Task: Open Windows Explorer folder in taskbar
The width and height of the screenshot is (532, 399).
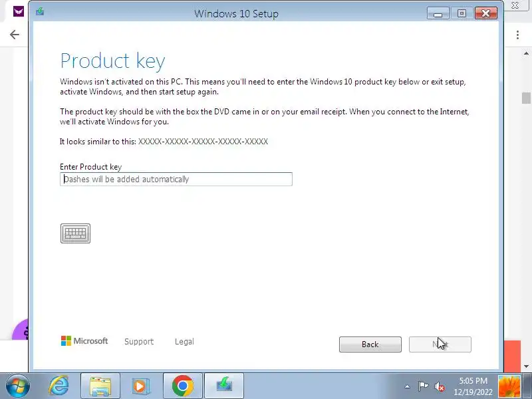Action: pos(100,386)
